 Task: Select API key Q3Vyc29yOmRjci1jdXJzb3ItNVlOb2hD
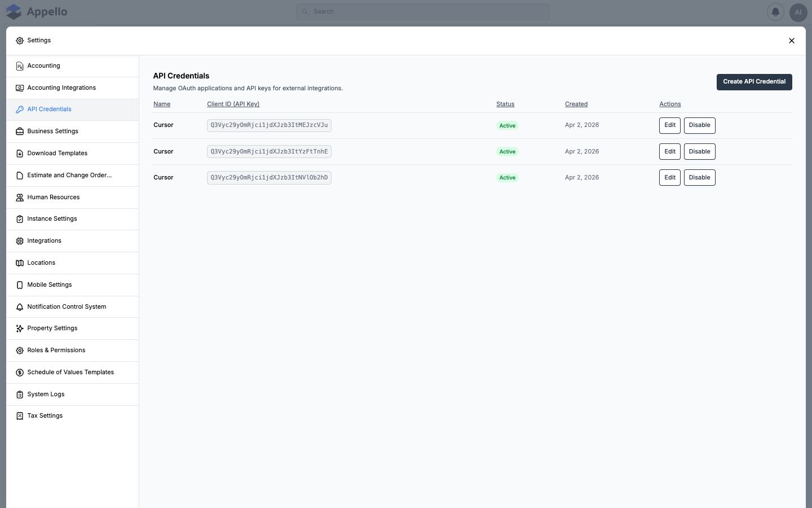coord(269,177)
